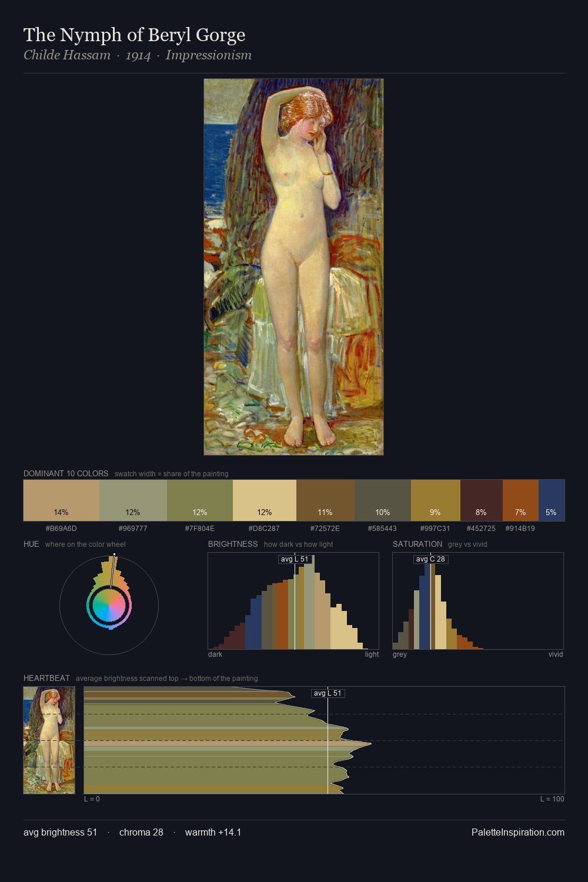This screenshot has height=882, width=588.
Task: Click the 'vivid' axis label under saturation
Action: pos(556,654)
